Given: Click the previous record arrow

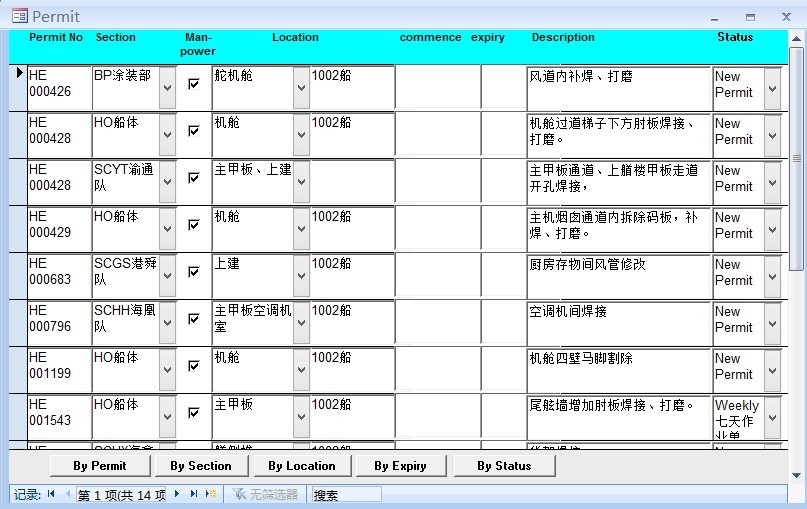Looking at the screenshot, I should pos(67,494).
